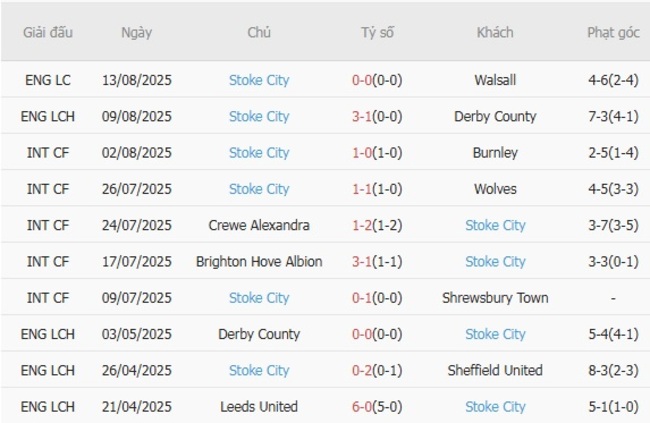This screenshot has width=650, height=423.
Task: Select the 'Ngày' column header
Action: (137, 32)
